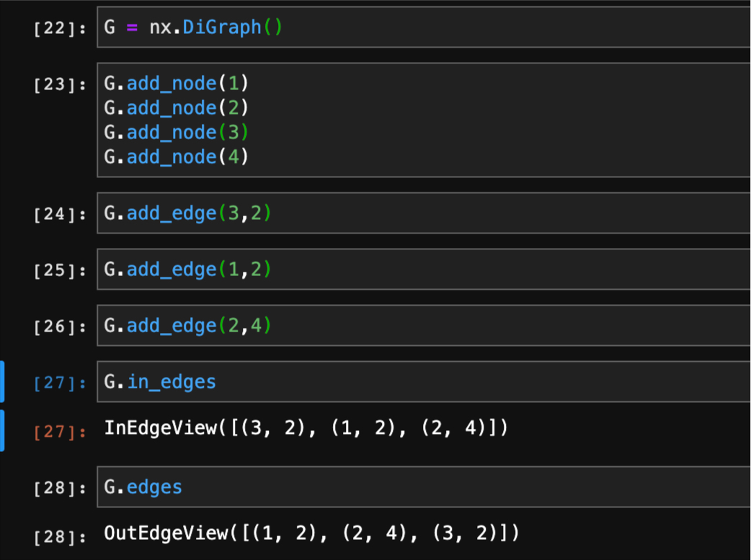Click the add_node(1) line of code
This screenshot has height=560, width=751.
[x=177, y=83]
